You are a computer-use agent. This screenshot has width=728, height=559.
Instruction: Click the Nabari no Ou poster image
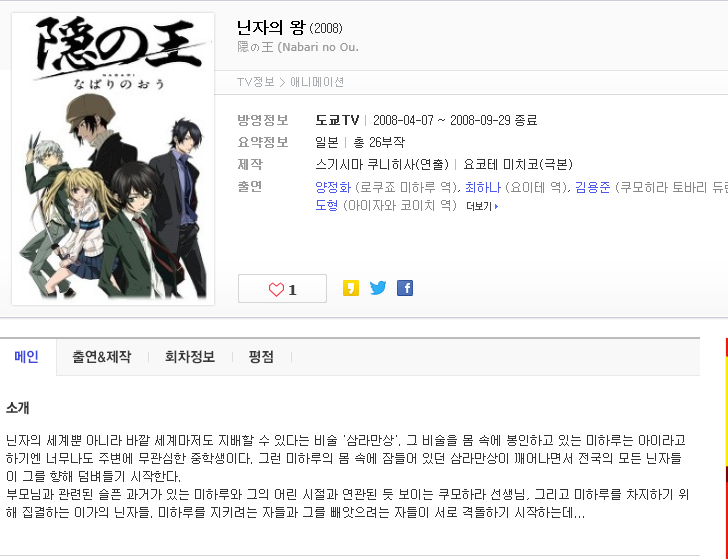coord(113,159)
